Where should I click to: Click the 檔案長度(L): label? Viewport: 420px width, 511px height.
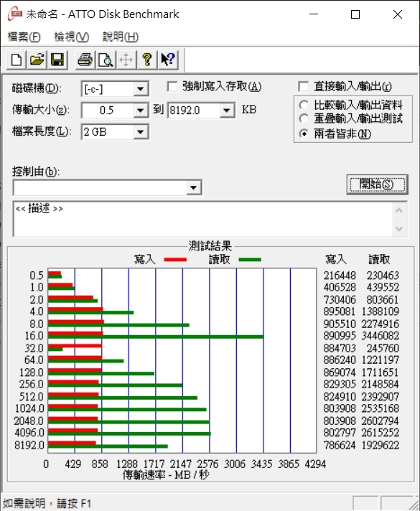click(x=42, y=131)
